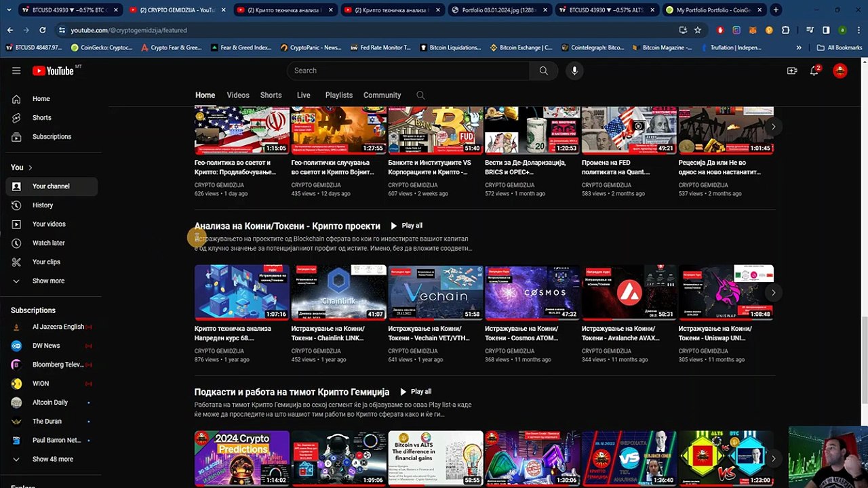
Task: Bookmark this page with the star icon
Action: tap(698, 30)
